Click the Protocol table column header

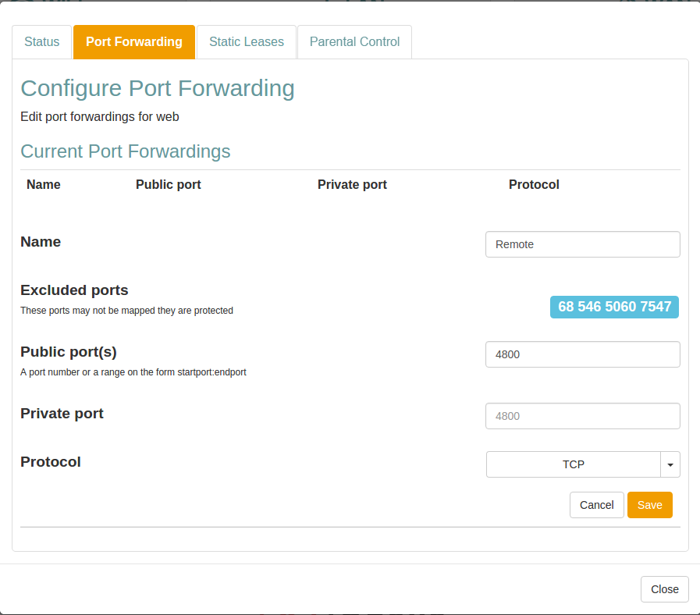534,185
